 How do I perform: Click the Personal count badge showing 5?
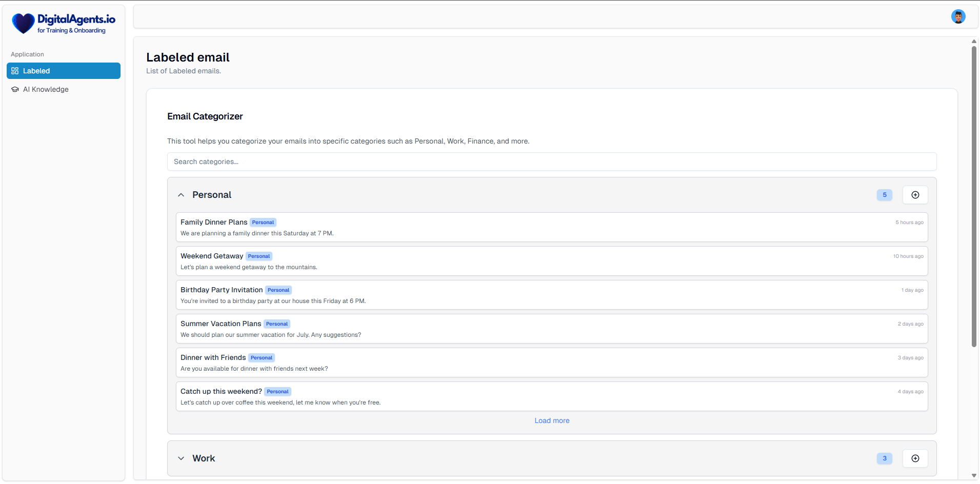pyautogui.click(x=884, y=195)
